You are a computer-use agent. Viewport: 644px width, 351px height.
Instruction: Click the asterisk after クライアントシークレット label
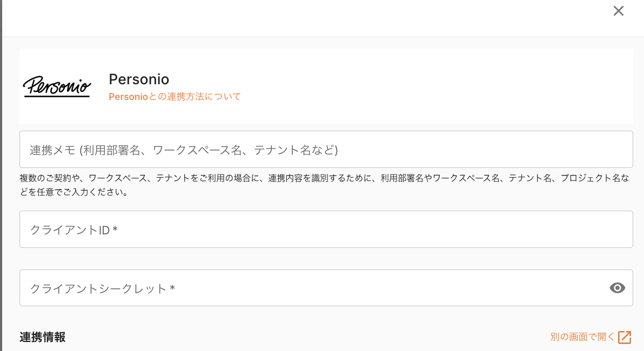(172, 288)
